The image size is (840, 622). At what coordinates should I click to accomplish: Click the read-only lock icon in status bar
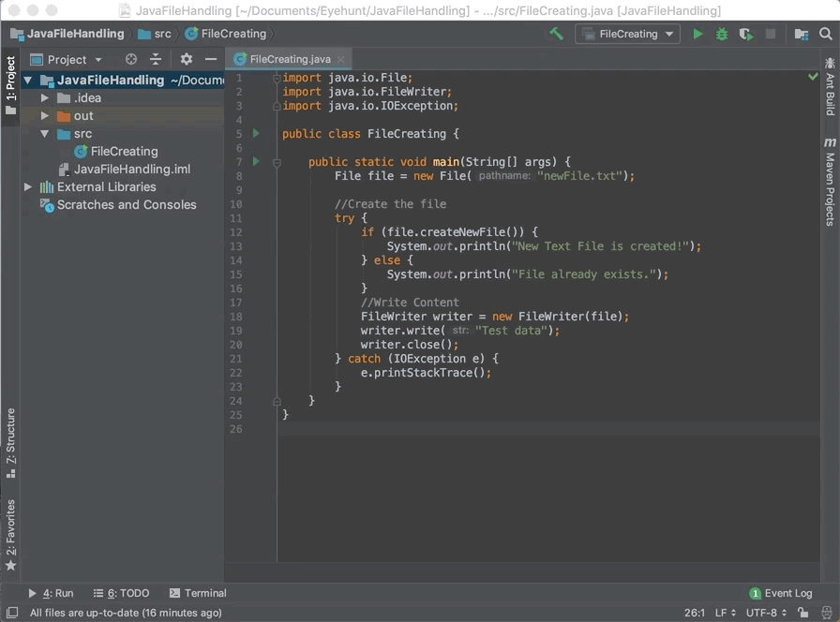pos(802,613)
